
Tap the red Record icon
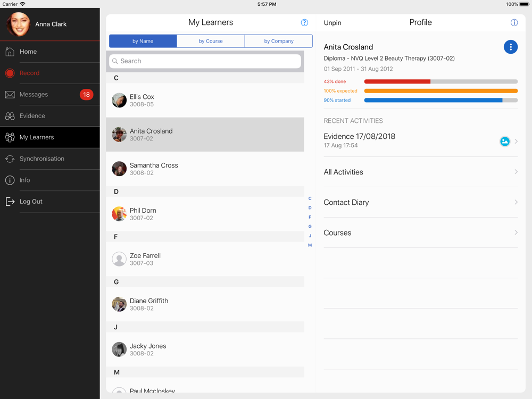[x=10, y=73]
